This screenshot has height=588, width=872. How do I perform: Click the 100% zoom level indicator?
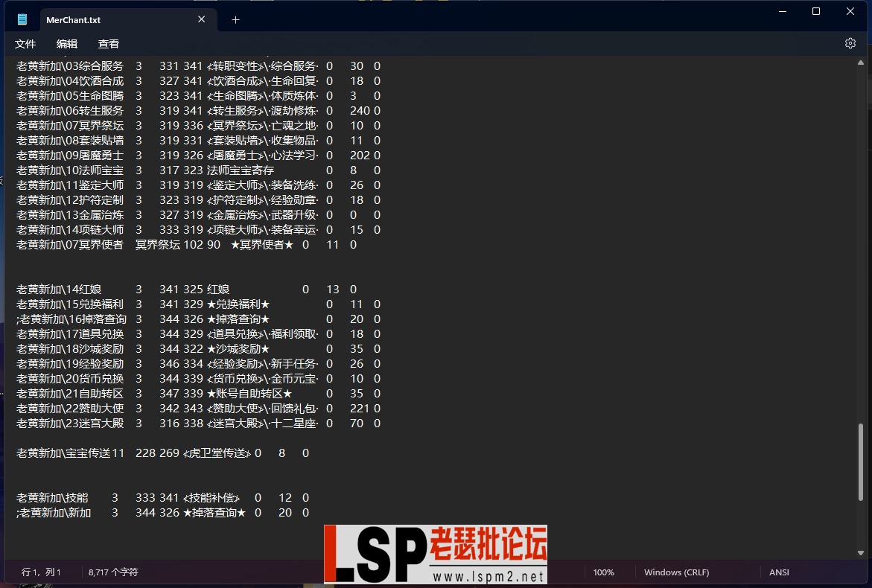pos(604,572)
